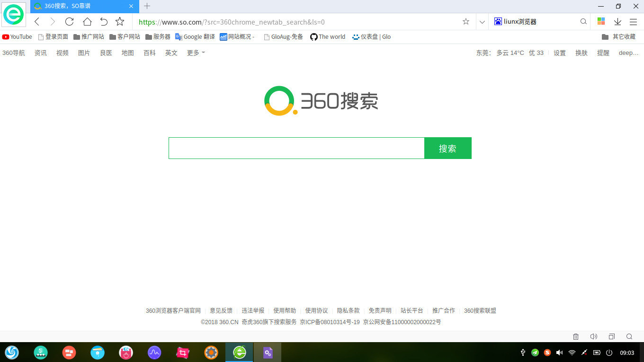Click the Google 翻译 bookmark icon
The image size is (644, 362).
pos(179,36)
